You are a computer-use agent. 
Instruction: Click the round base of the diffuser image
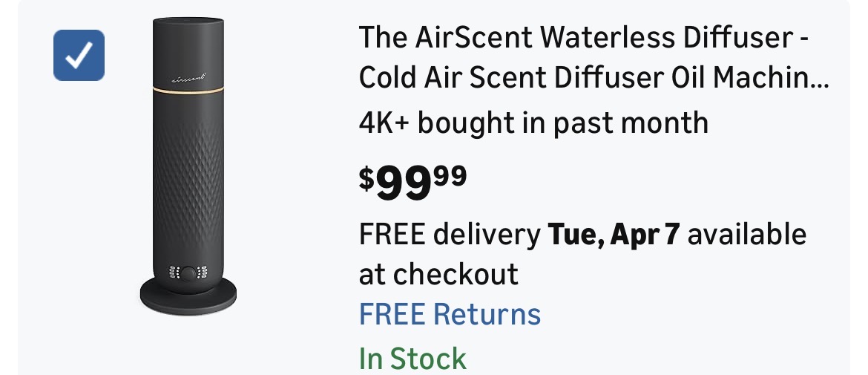pyautogui.click(x=188, y=299)
